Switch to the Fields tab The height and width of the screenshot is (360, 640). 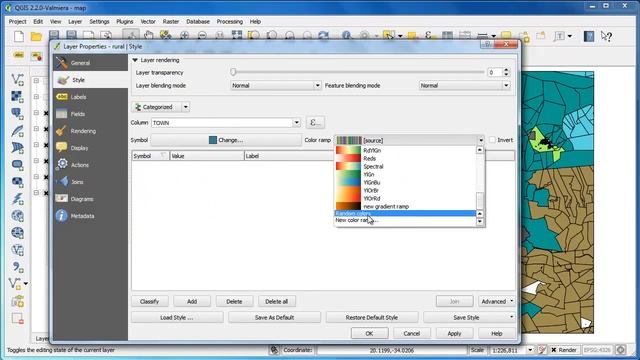90,114
